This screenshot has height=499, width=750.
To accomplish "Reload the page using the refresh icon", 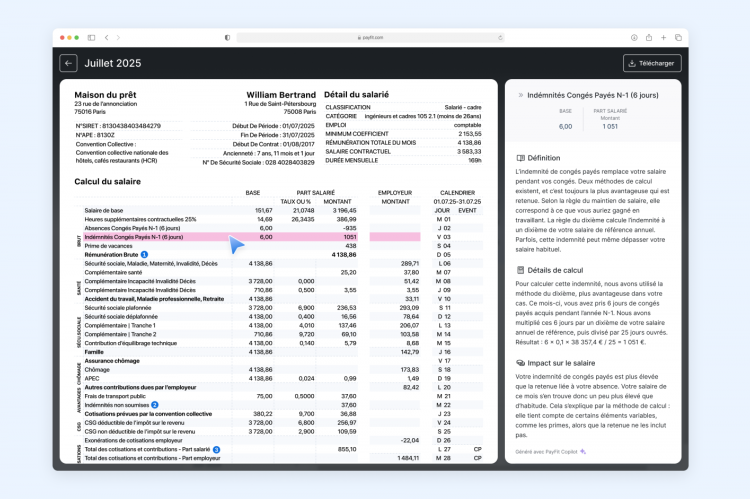I will [500, 37].
